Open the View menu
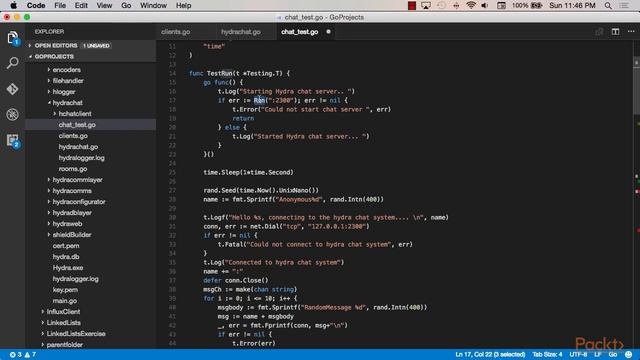Image resolution: width=640 pixels, height=360 pixels. pos(104,6)
